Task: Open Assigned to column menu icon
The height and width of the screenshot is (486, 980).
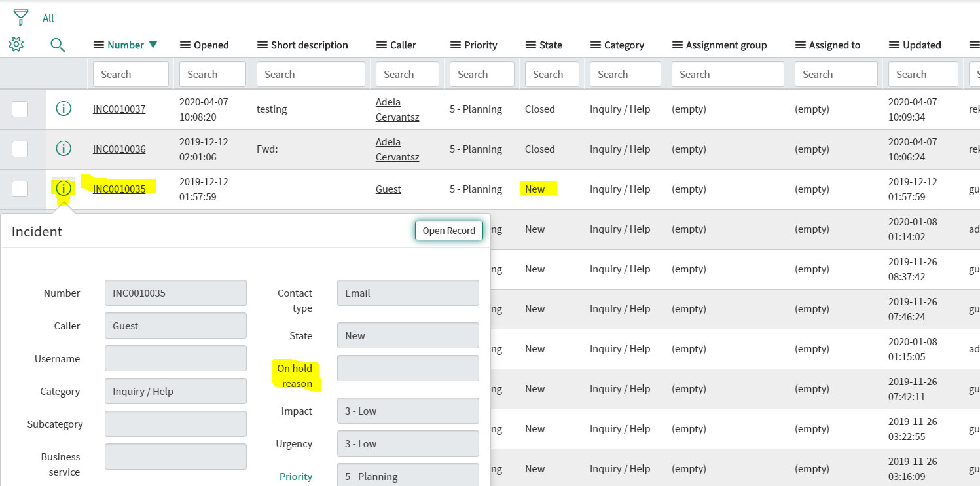Action: 801,45
